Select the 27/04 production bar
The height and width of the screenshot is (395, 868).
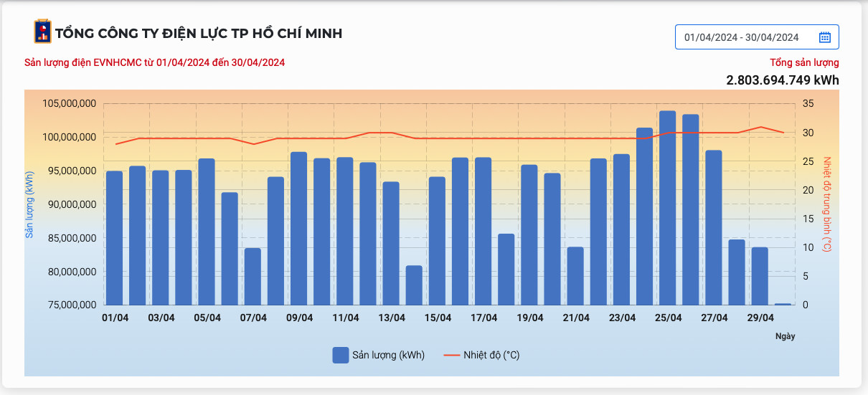tap(714, 228)
